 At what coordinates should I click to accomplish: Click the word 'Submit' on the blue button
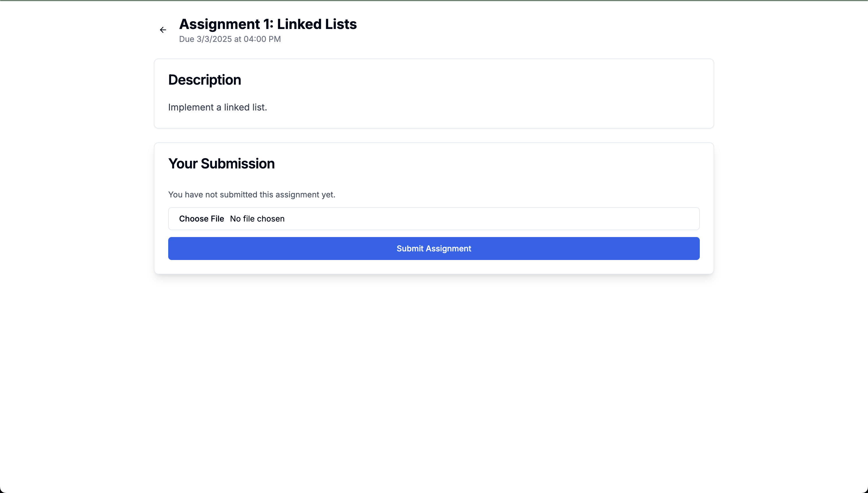(410, 249)
